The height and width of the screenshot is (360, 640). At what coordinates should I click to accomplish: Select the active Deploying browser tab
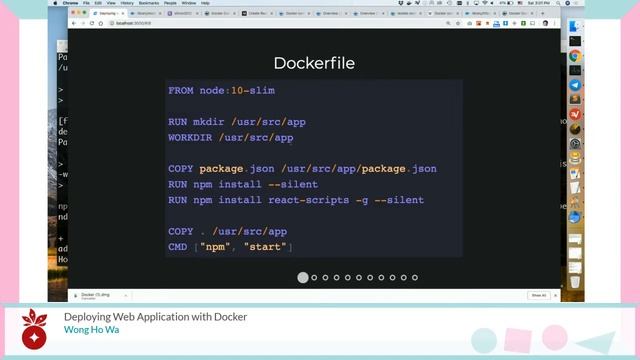click(108, 13)
